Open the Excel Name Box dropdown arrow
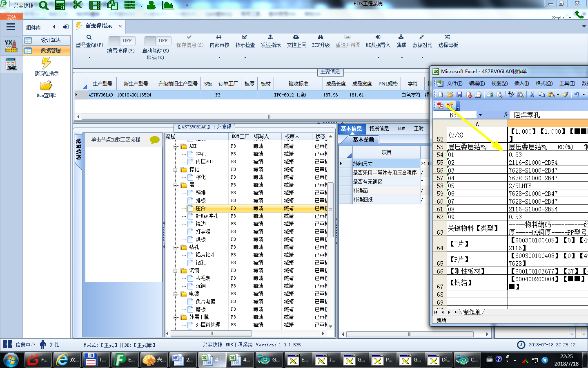 [x=480, y=115]
